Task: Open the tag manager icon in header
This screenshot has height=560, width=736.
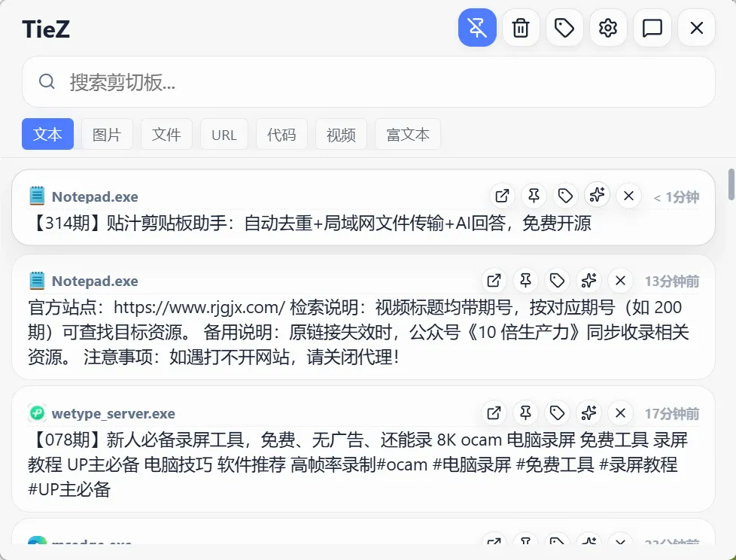Action: pyautogui.click(x=564, y=28)
